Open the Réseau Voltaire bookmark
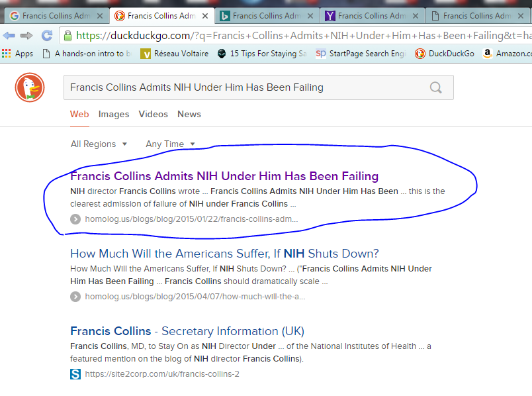The height and width of the screenshot is (396, 532). click(175, 54)
